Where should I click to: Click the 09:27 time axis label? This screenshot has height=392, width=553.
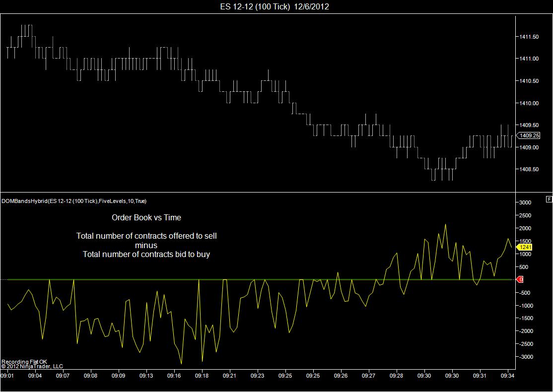[x=368, y=376]
